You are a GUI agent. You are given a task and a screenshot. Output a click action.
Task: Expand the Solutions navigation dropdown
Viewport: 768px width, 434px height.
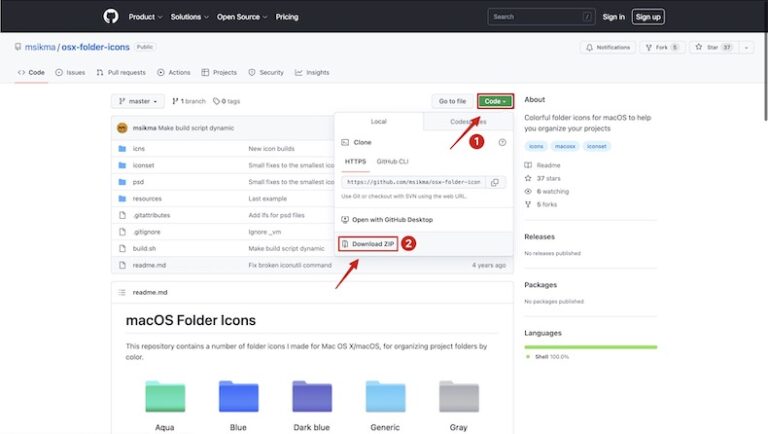pos(188,17)
